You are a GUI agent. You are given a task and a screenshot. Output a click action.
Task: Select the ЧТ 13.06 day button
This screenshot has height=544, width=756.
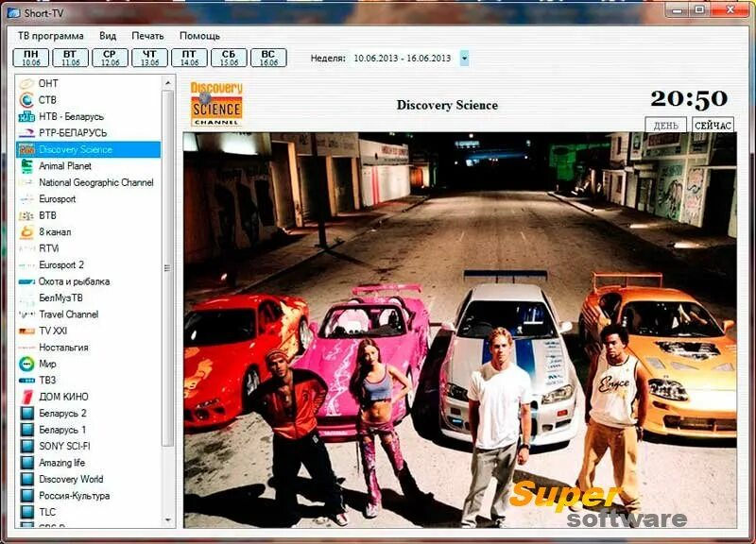point(150,58)
